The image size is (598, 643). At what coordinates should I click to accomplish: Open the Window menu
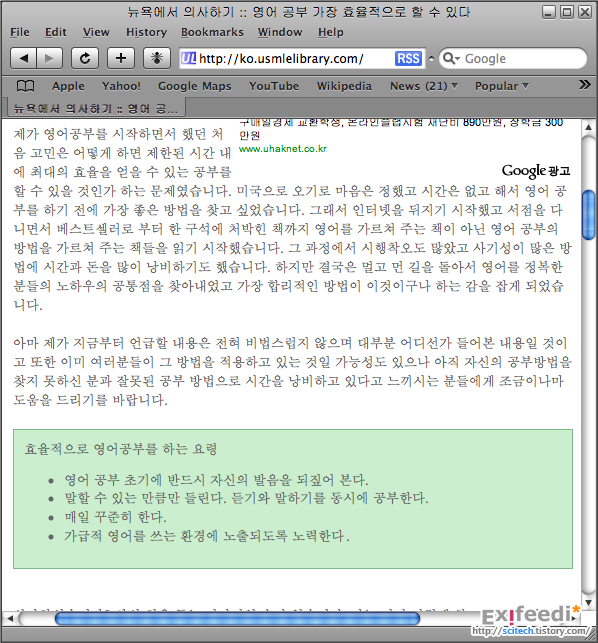(280, 32)
